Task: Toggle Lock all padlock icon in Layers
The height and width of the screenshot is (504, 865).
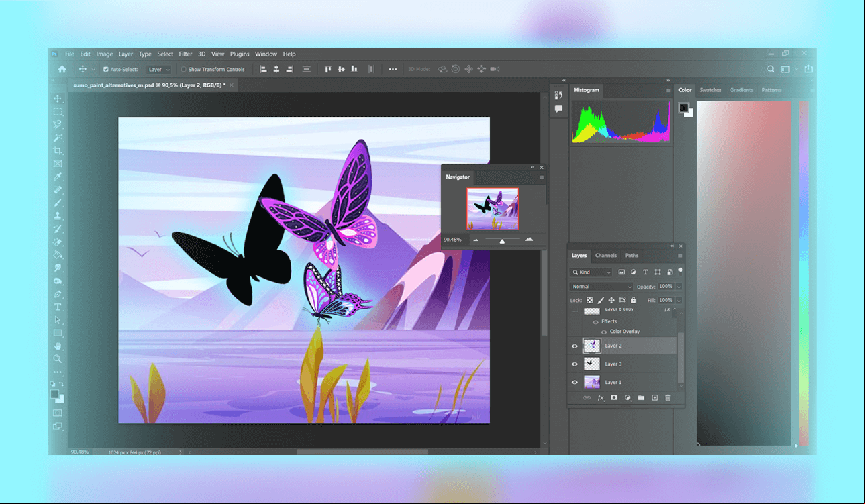Action: (633, 300)
